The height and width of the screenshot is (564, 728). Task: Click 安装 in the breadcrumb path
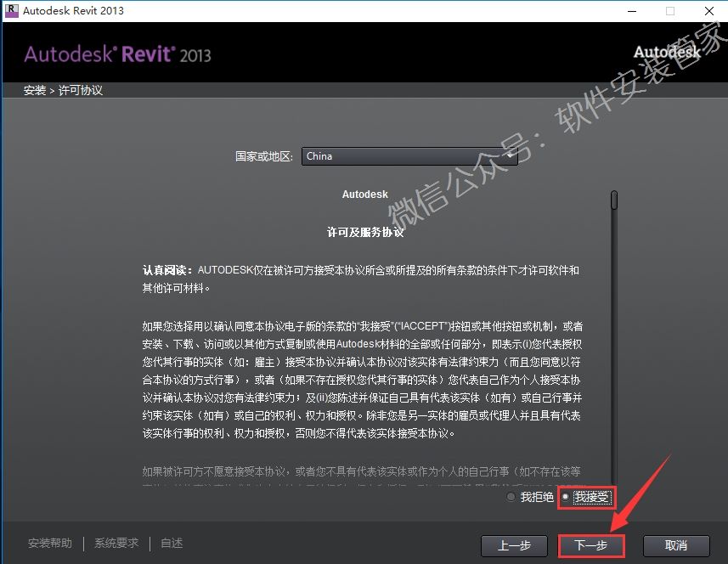pyautogui.click(x=35, y=90)
